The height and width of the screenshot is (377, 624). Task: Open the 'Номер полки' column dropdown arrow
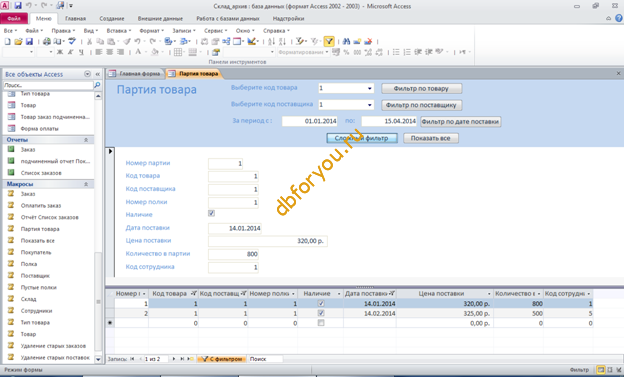point(293,293)
